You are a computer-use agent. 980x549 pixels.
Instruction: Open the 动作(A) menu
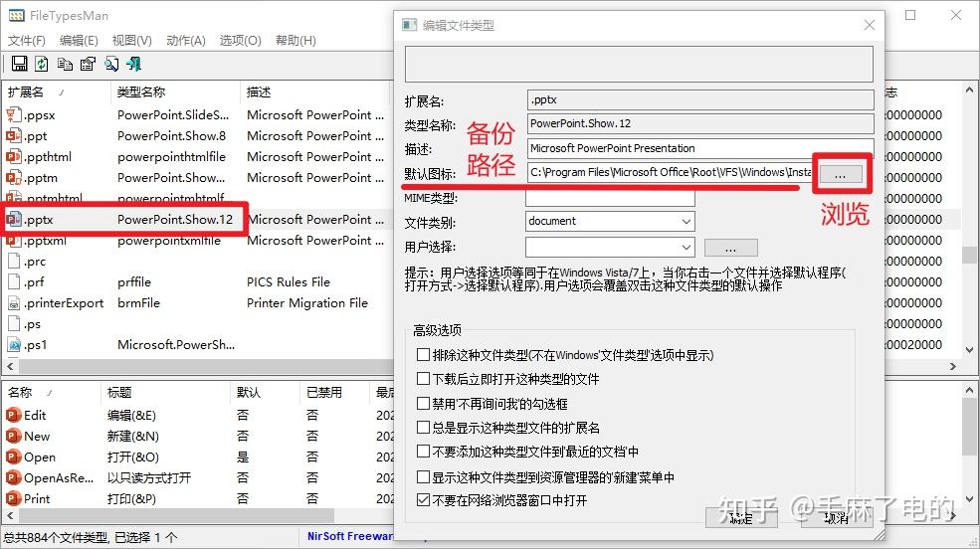click(x=186, y=41)
